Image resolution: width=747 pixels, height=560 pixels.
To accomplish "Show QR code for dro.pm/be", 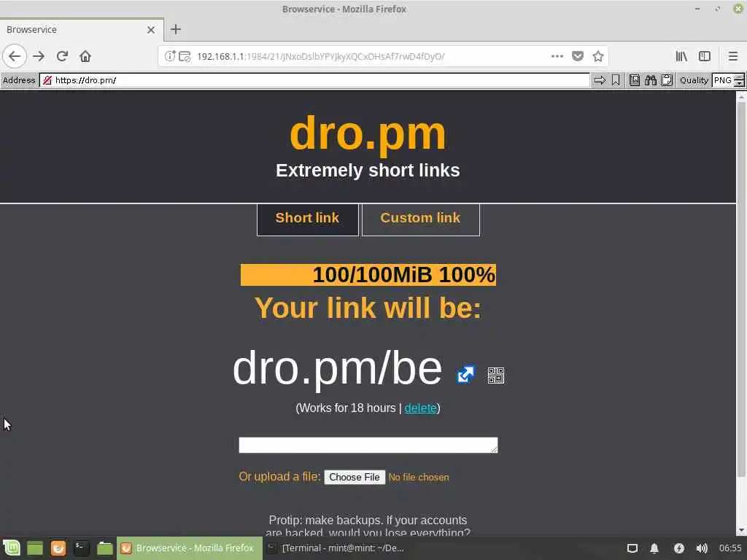I will 495,376.
